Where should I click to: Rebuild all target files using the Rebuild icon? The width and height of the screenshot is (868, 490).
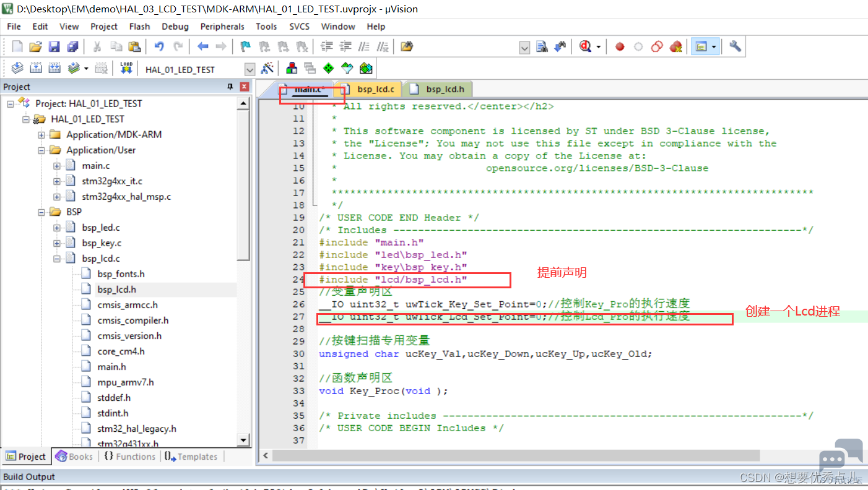tap(54, 68)
